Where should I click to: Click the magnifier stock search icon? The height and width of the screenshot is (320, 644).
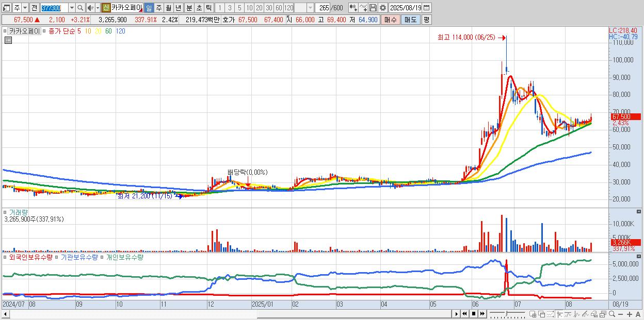click(80, 8)
